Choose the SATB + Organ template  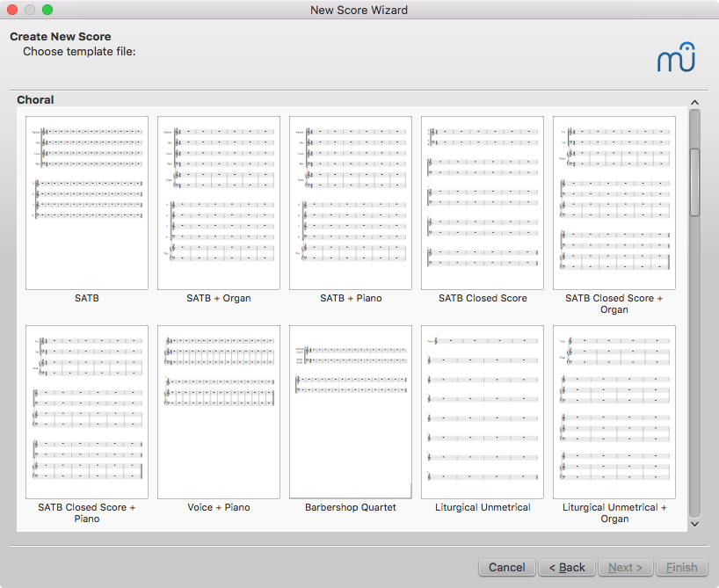click(x=219, y=203)
